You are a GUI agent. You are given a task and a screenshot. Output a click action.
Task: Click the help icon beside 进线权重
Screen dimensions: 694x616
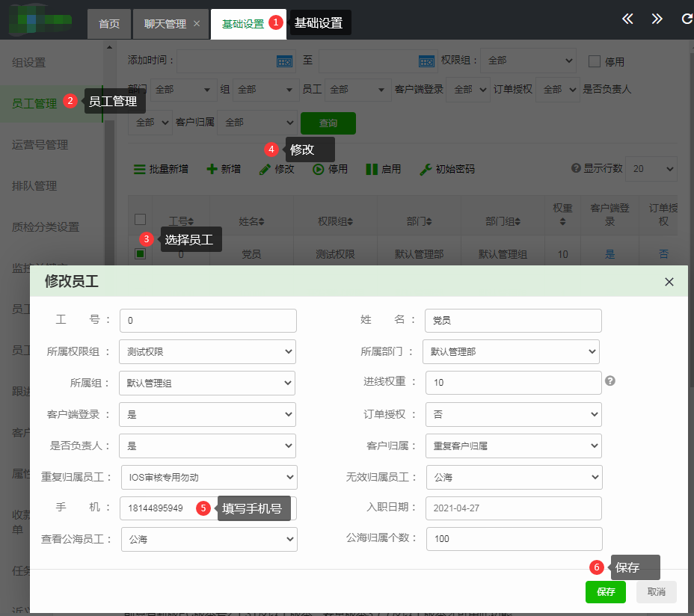pyautogui.click(x=610, y=381)
